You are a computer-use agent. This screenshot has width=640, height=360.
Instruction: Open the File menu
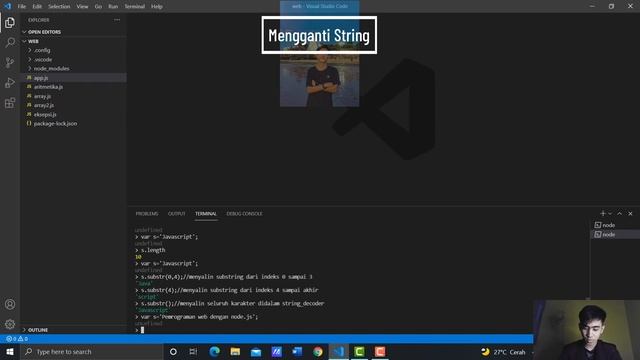(x=22, y=7)
